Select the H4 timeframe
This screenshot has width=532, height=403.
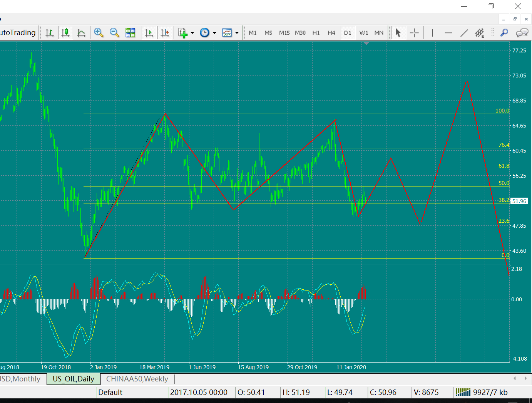tap(331, 33)
